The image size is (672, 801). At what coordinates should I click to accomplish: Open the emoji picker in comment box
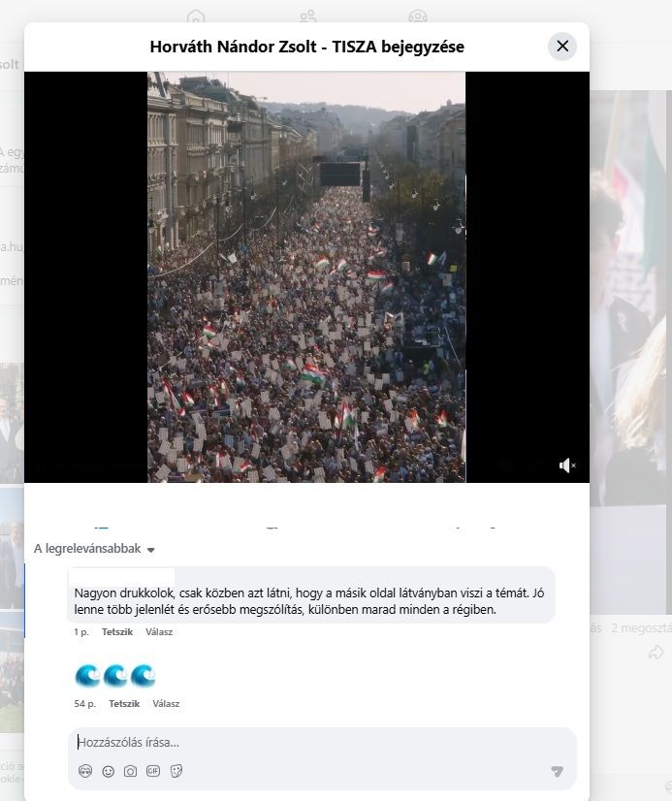(109, 771)
